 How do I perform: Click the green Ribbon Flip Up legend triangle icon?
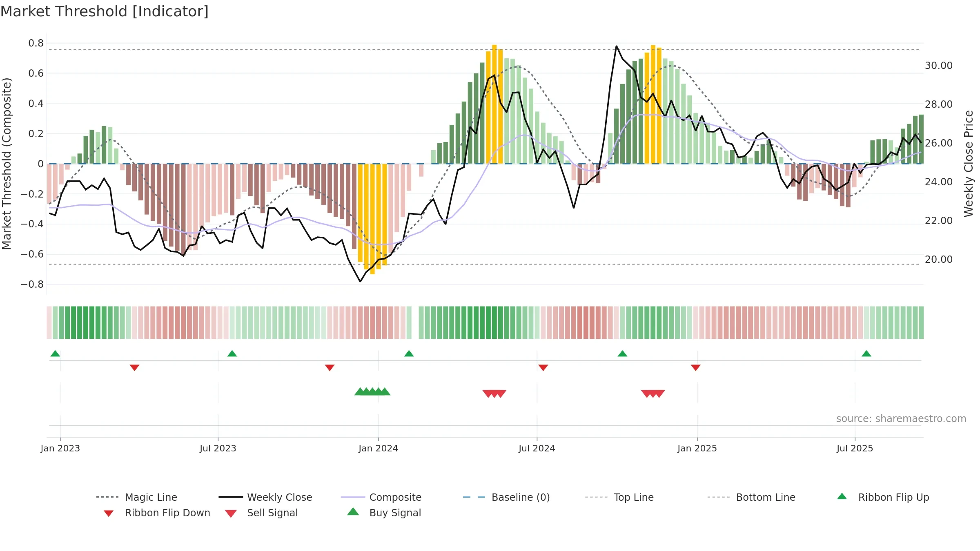click(842, 496)
